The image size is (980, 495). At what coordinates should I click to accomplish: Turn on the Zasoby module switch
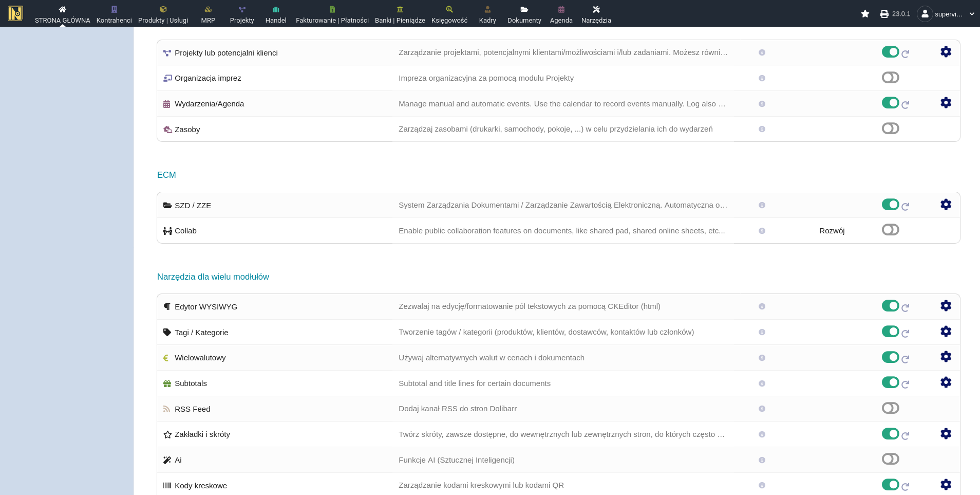click(890, 129)
